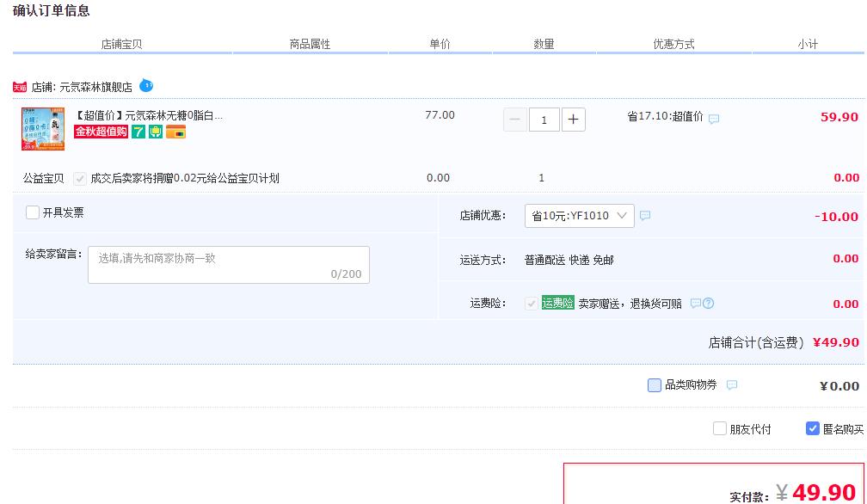Open the 省10元:YF1010 store discount dropdown

(579, 216)
